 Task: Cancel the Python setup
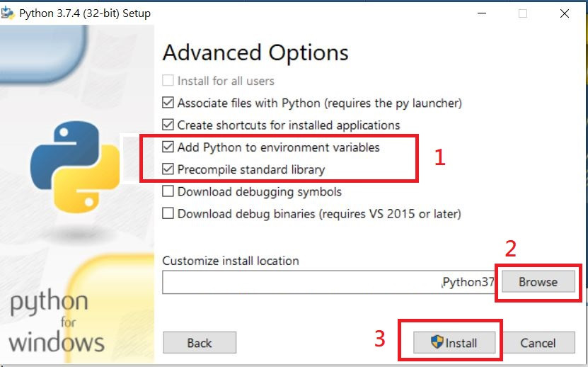[538, 343]
